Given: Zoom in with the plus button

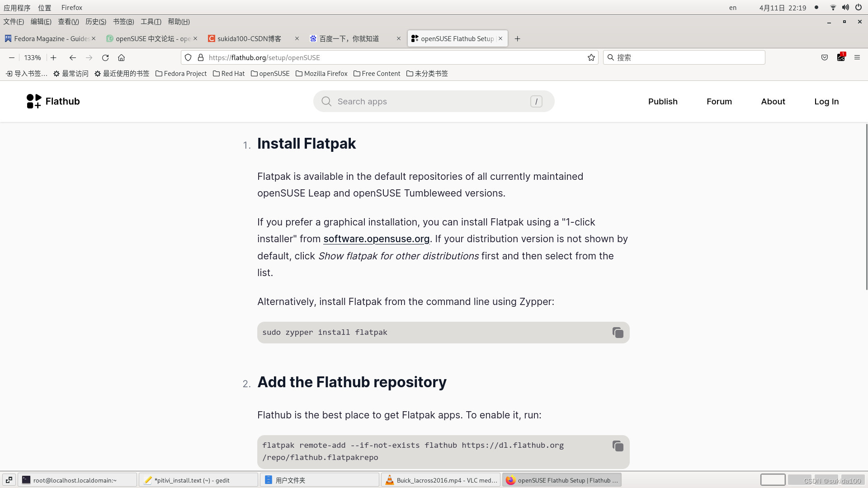Looking at the screenshot, I should 53,57.
